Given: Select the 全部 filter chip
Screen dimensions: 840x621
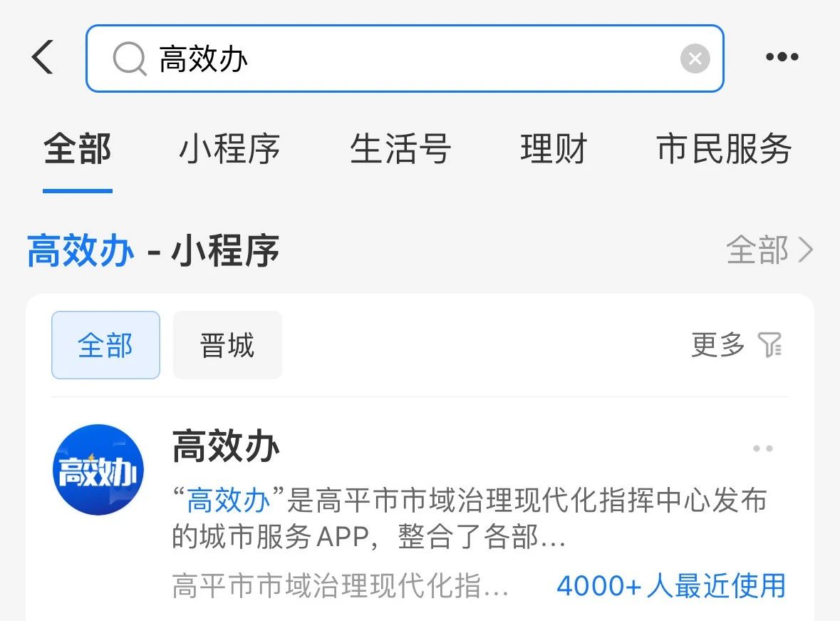Looking at the screenshot, I should coord(105,345).
